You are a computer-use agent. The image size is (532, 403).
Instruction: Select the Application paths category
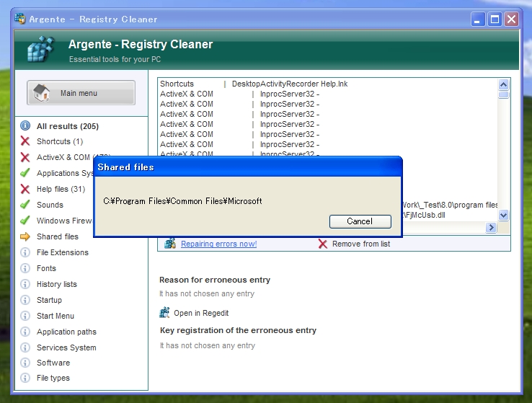coord(66,332)
